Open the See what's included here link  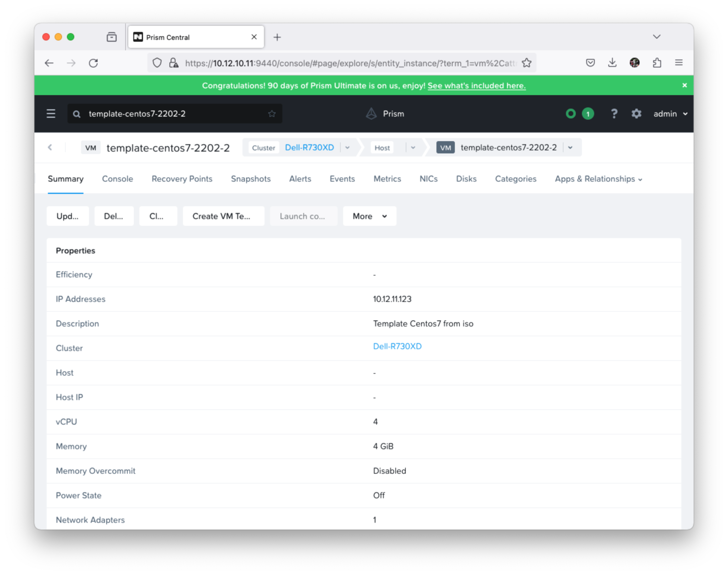(x=476, y=86)
